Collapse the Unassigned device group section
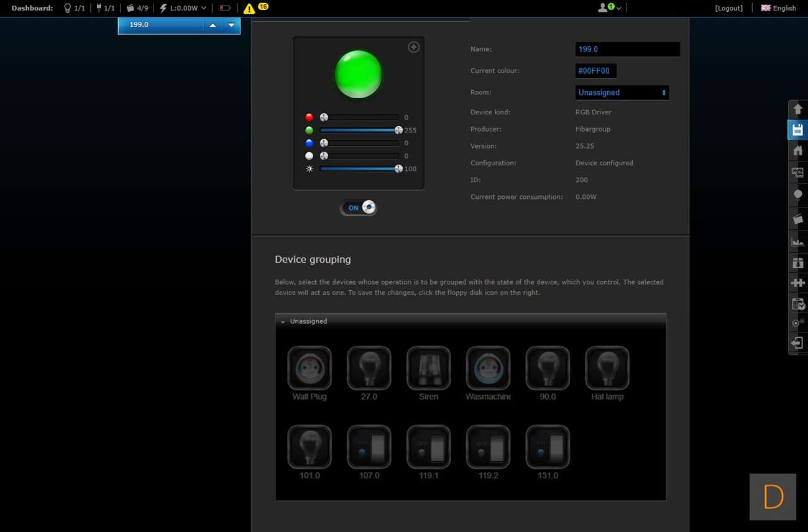This screenshot has height=532, width=808. pyautogui.click(x=283, y=322)
